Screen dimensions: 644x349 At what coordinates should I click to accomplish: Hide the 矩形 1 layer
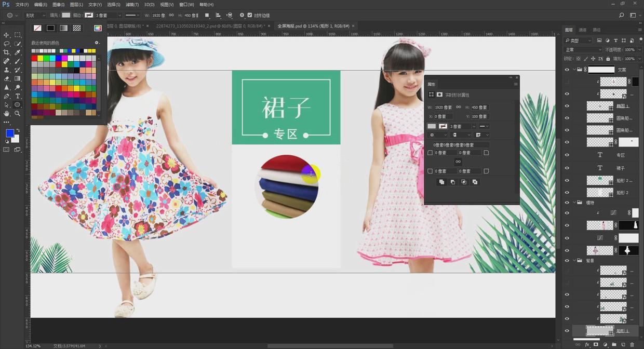(567, 331)
